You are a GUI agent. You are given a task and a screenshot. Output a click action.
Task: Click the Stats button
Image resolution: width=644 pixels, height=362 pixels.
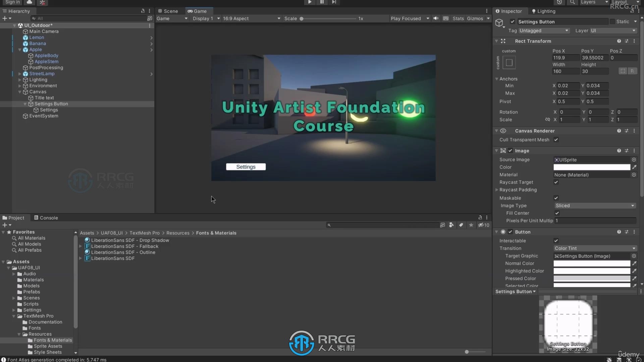(458, 18)
